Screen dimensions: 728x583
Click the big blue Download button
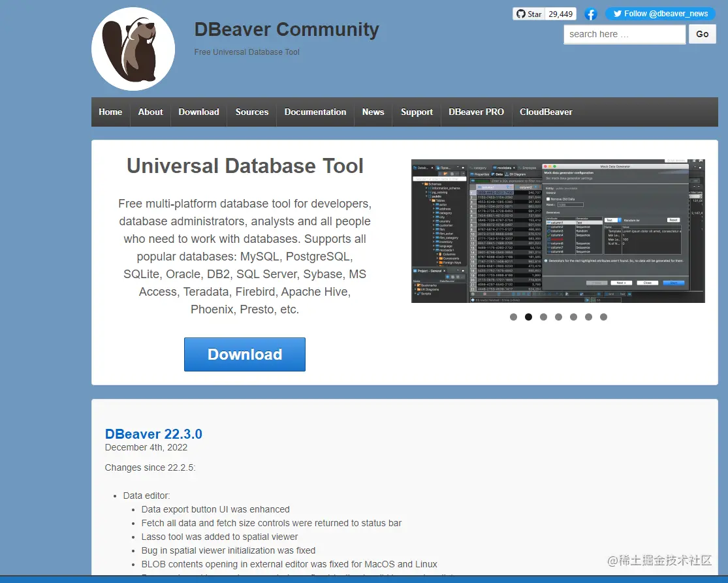(x=245, y=355)
